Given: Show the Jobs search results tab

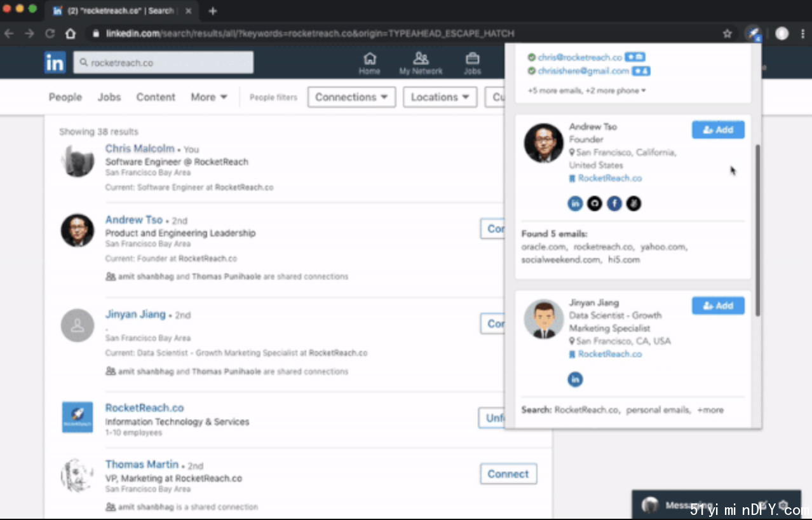Looking at the screenshot, I should [x=109, y=97].
